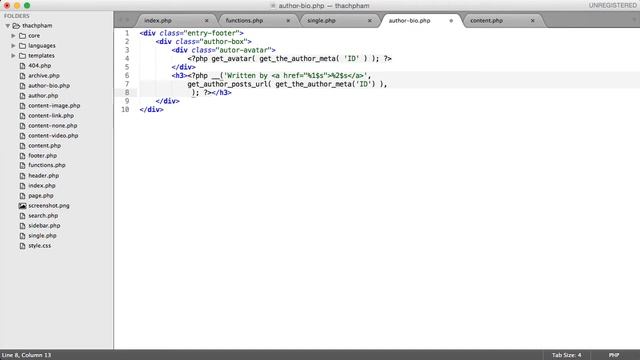The height and width of the screenshot is (360, 640).
Task: Click the author.php file icon
Action: point(22,96)
